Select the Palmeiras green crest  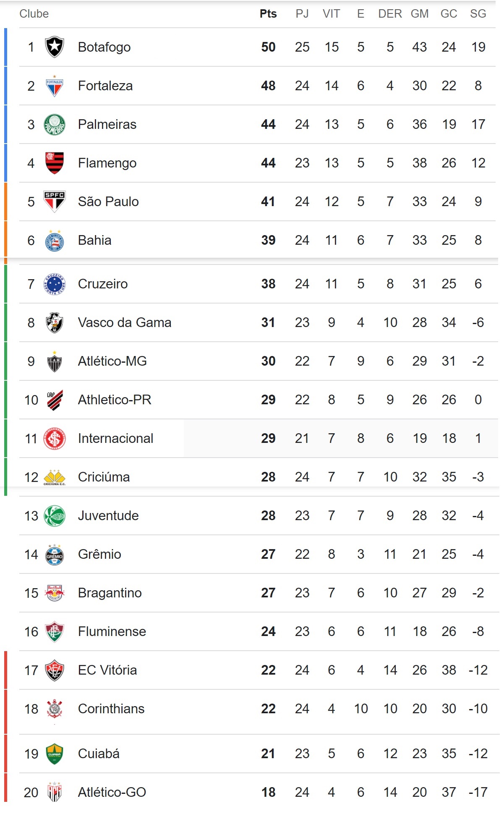[x=55, y=124]
